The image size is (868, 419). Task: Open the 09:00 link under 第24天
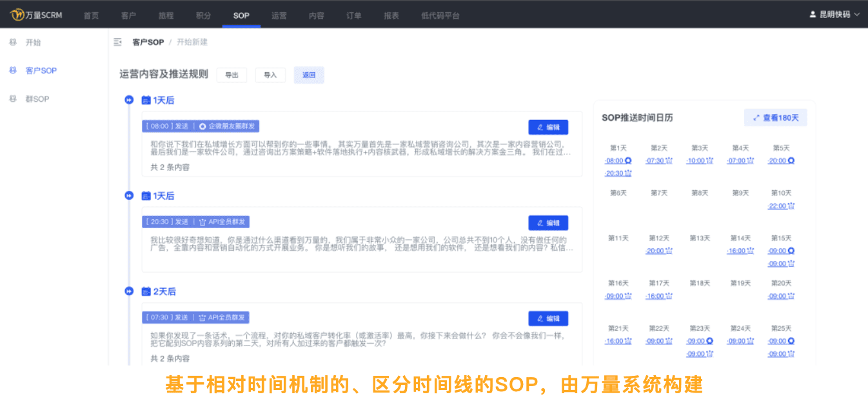coord(740,341)
